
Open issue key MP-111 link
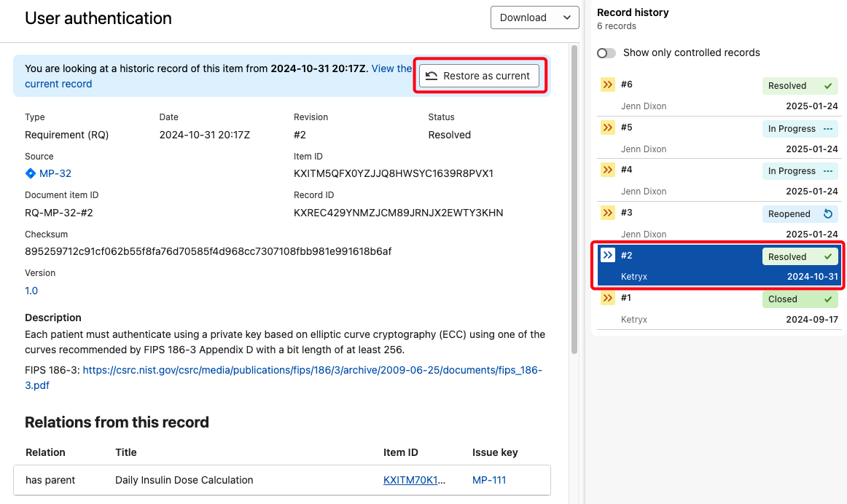(489, 480)
